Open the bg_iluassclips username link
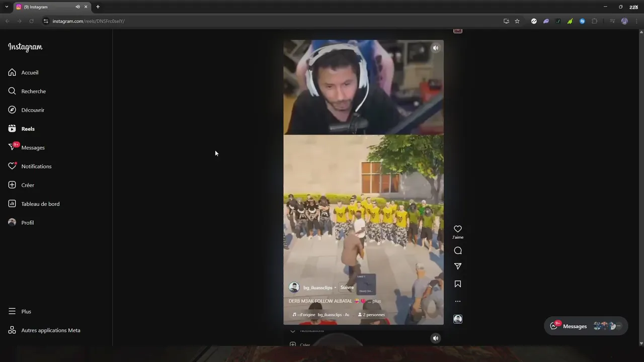The image size is (644, 362). tap(317, 288)
